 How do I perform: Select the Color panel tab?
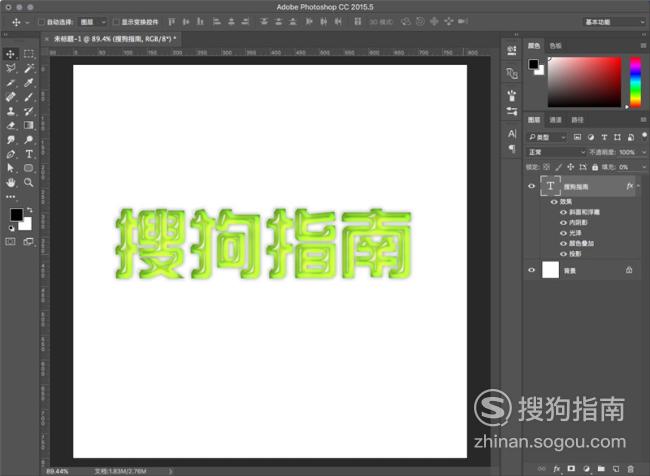(534, 46)
